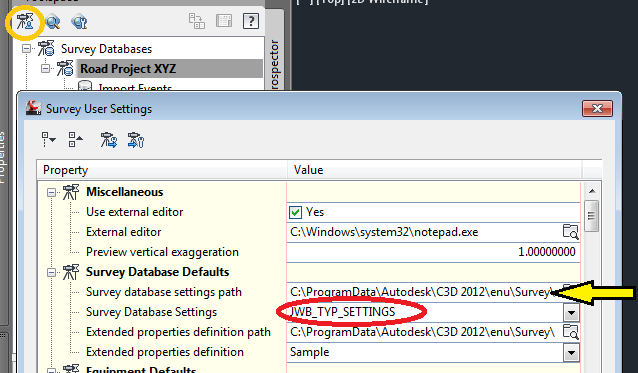Select Import Events tree item
The height and width of the screenshot is (373, 638).
tap(135, 87)
